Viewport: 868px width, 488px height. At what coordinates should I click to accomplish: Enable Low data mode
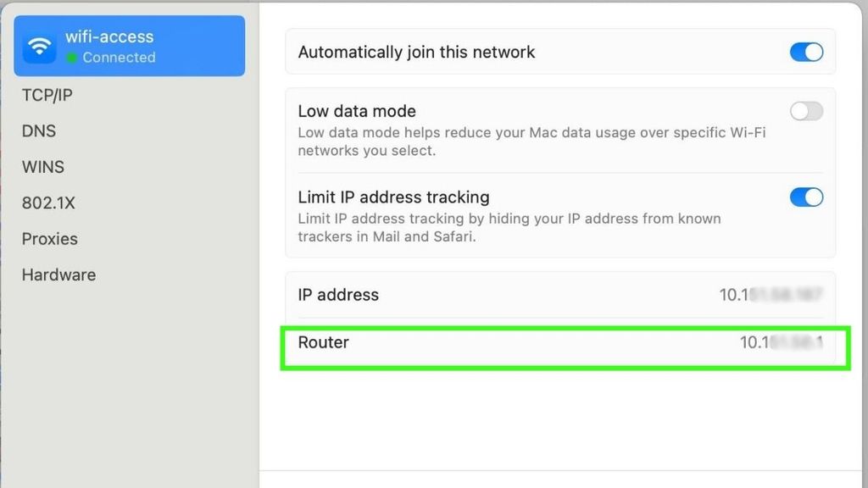click(x=806, y=111)
